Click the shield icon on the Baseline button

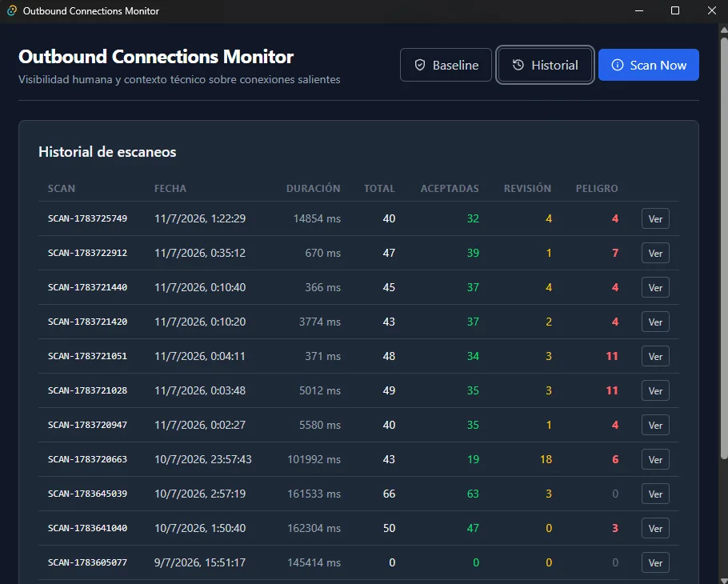420,65
